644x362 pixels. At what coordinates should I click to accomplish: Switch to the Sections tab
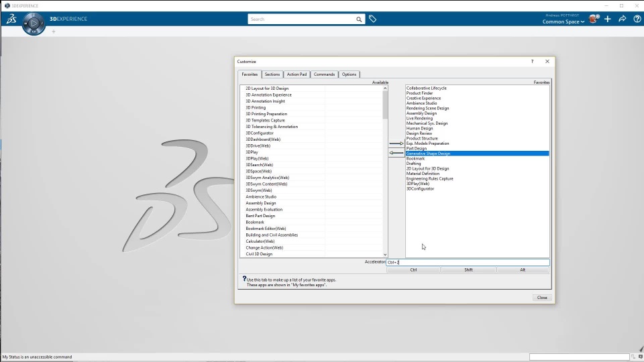pyautogui.click(x=272, y=74)
